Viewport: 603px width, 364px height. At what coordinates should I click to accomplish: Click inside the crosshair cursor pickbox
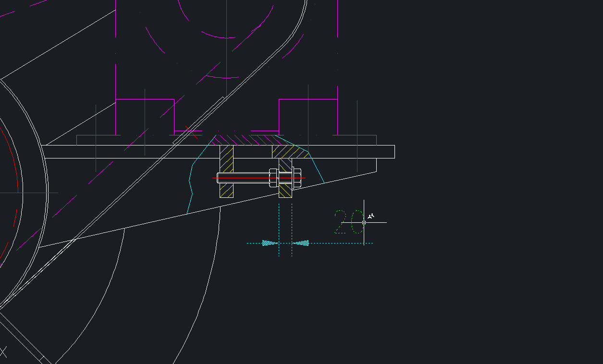(364, 222)
